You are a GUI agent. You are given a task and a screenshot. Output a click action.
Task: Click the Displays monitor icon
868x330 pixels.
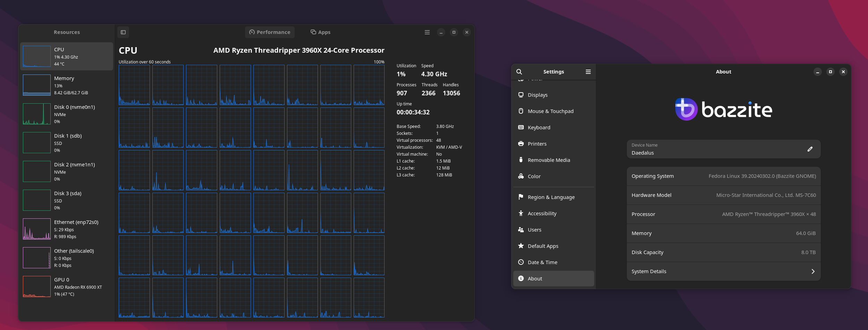tap(521, 95)
